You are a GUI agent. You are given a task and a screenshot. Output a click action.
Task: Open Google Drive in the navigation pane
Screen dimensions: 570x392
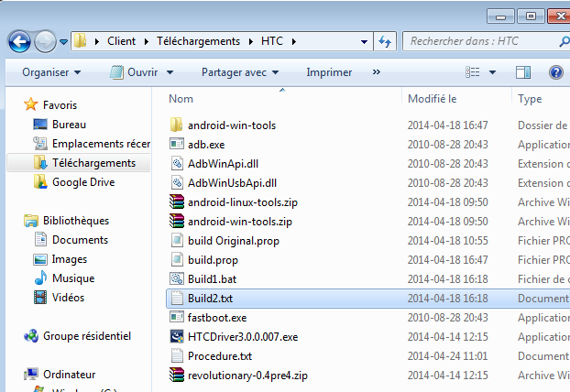[83, 182]
